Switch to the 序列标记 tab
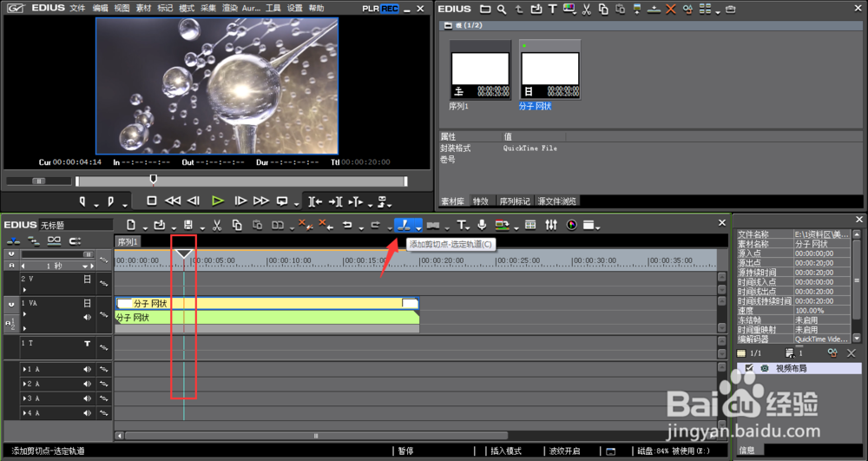 (x=515, y=201)
